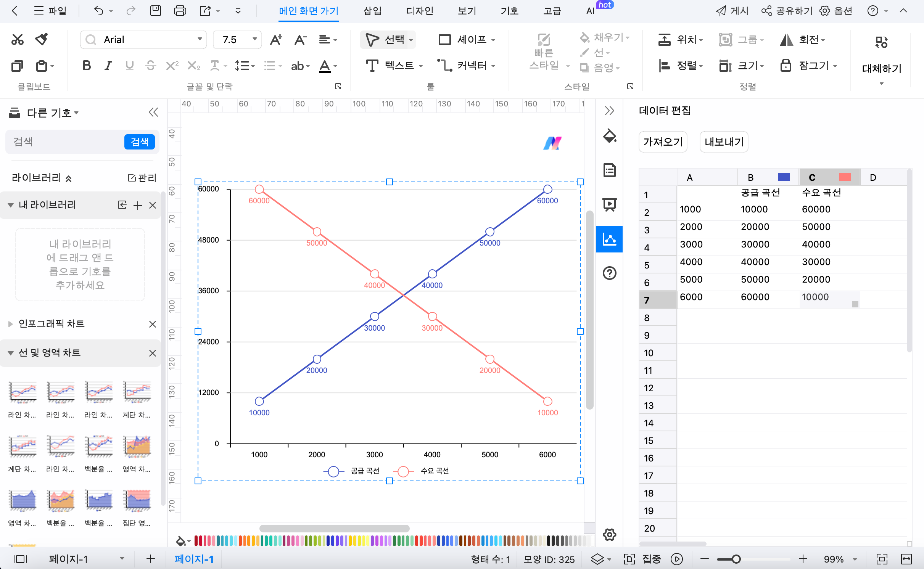Screen dimensions: 924x569
Task: Click the play presentation icon in status bar
Action: tap(677, 559)
